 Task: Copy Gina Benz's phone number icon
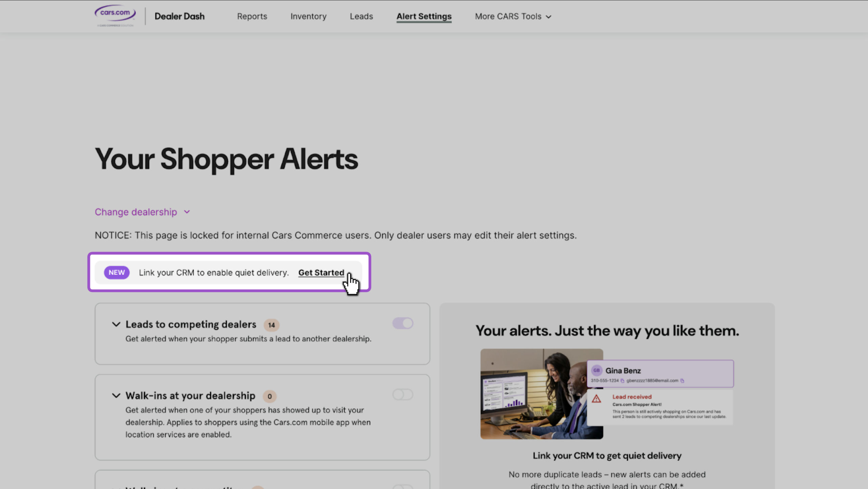(622, 380)
